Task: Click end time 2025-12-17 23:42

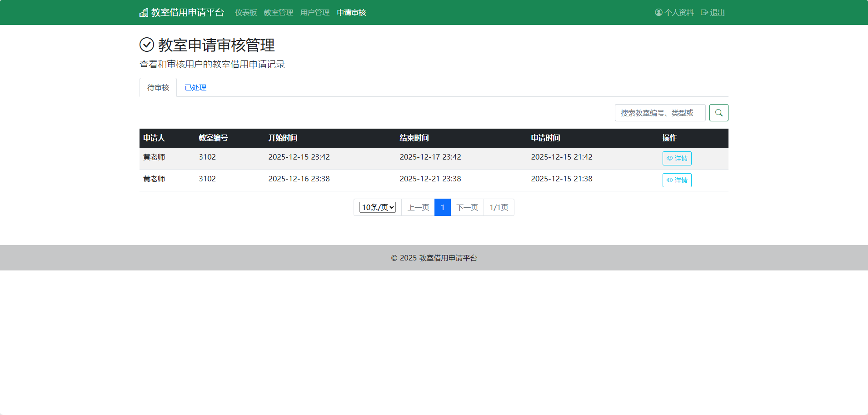Action: pyautogui.click(x=430, y=157)
